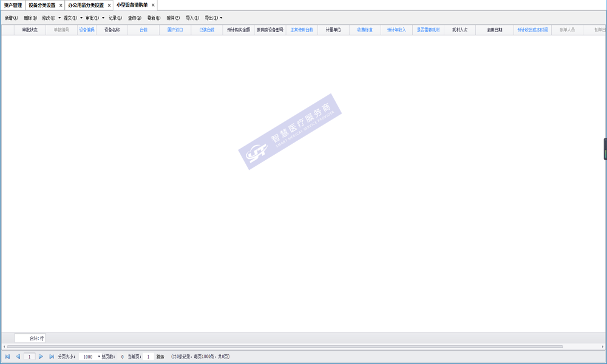Switch to the 资产管理 tab
Viewport: 607px width, 364px height.
click(13, 5)
